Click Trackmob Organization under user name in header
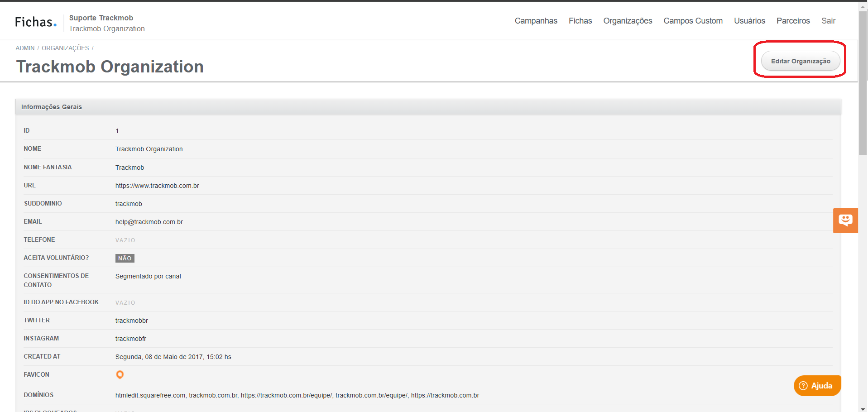Viewport: 868px width, 412px height. click(x=107, y=29)
